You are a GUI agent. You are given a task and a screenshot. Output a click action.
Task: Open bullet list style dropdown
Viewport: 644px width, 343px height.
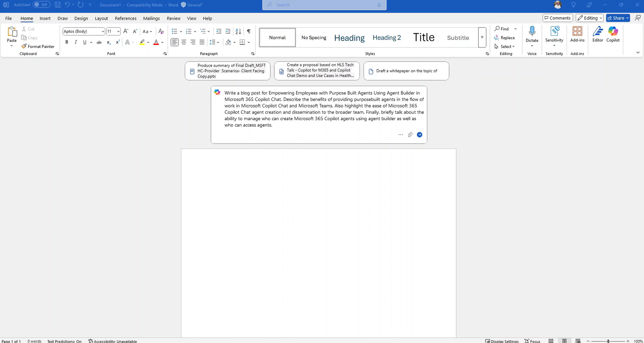point(181,31)
